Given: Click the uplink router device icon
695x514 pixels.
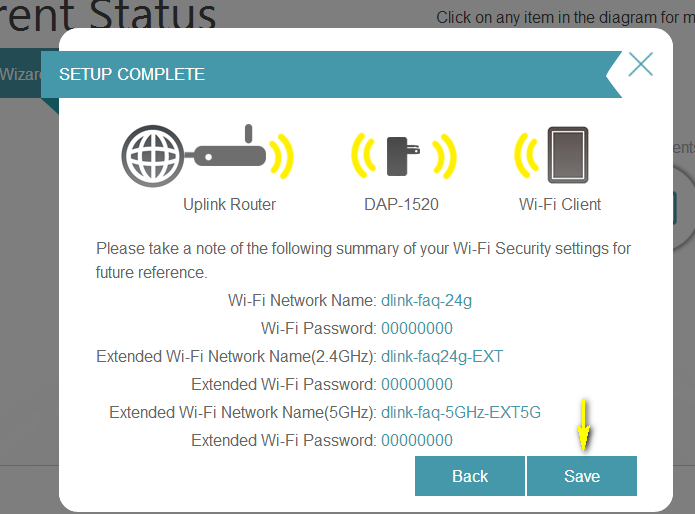Looking at the screenshot, I should coord(232,155).
